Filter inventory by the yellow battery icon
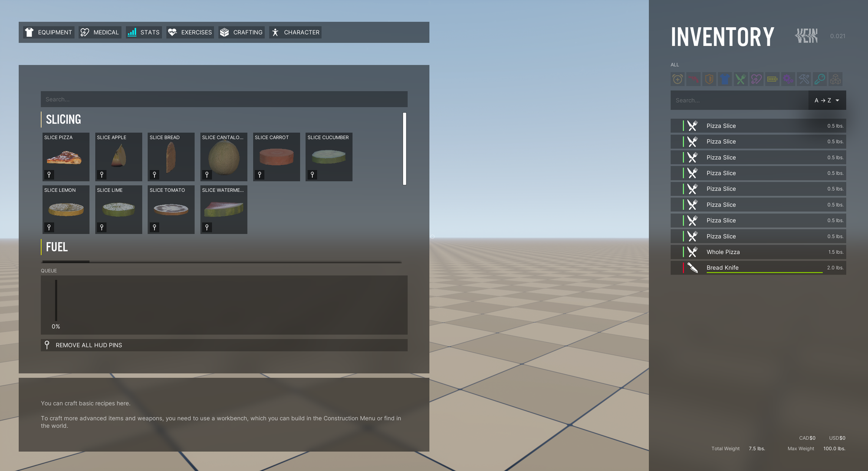 pyautogui.click(x=772, y=79)
